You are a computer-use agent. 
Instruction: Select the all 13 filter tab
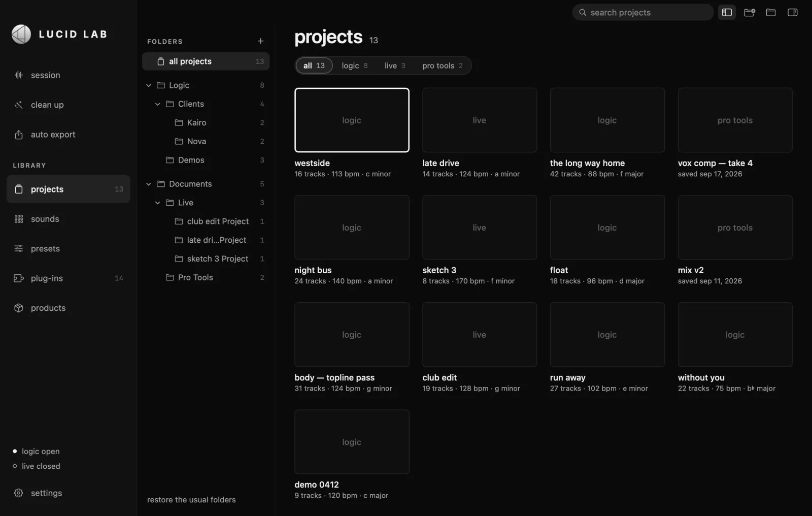pyautogui.click(x=314, y=66)
